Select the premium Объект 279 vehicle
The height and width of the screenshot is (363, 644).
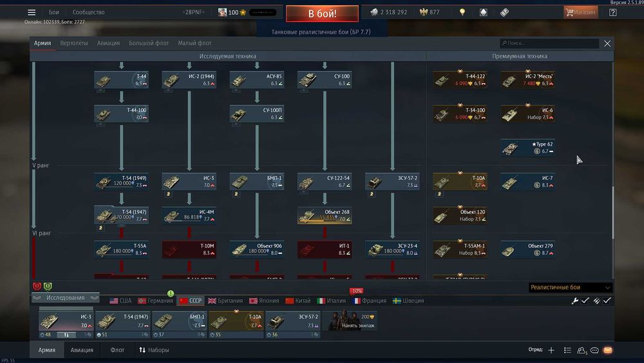528,249
